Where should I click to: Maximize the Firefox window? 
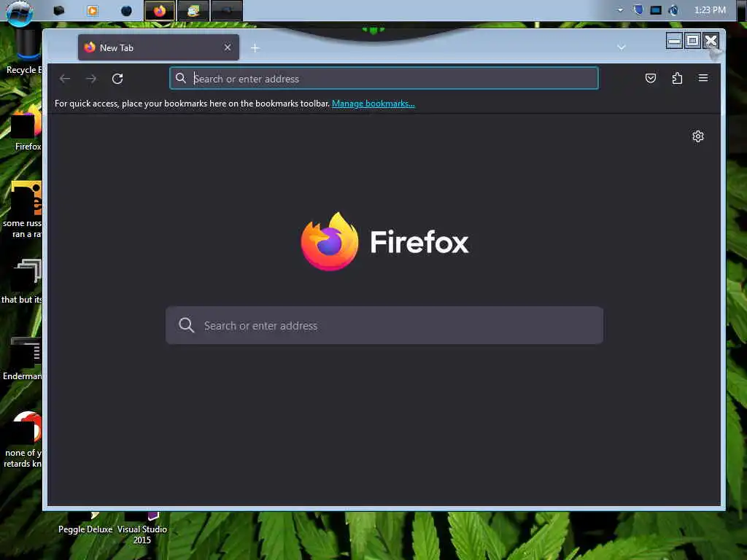(x=693, y=41)
